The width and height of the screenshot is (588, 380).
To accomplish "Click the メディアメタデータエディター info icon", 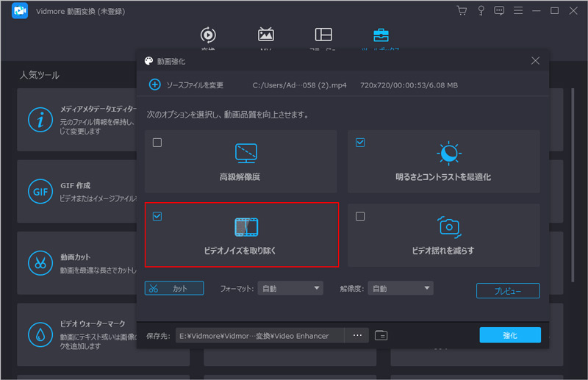I will pos(40,120).
